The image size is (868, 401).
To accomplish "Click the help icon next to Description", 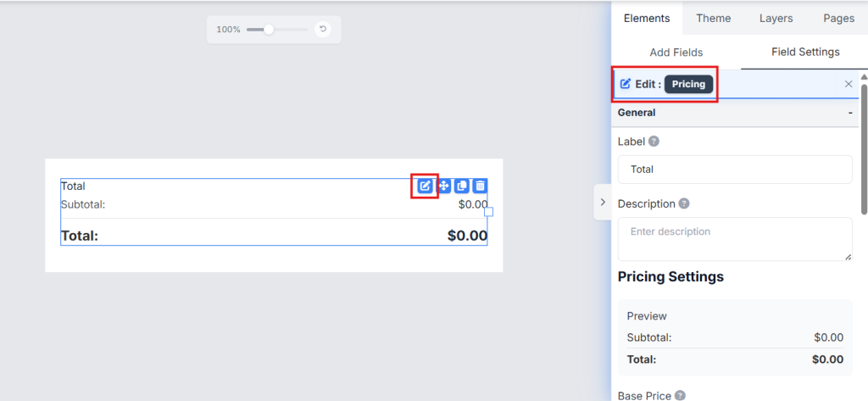I will [x=684, y=203].
